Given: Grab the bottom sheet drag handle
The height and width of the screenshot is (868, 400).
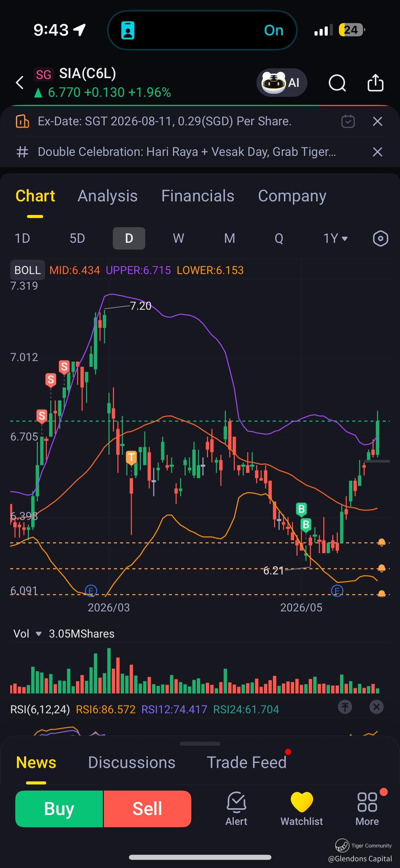Looking at the screenshot, I should [200, 744].
